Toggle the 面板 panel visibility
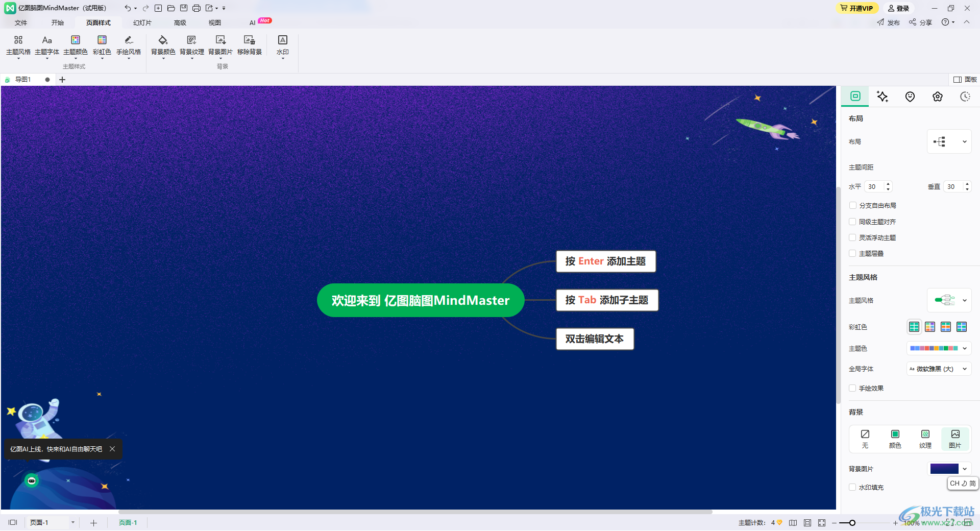The width and height of the screenshot is (980, 531). (x=965, y=80)
